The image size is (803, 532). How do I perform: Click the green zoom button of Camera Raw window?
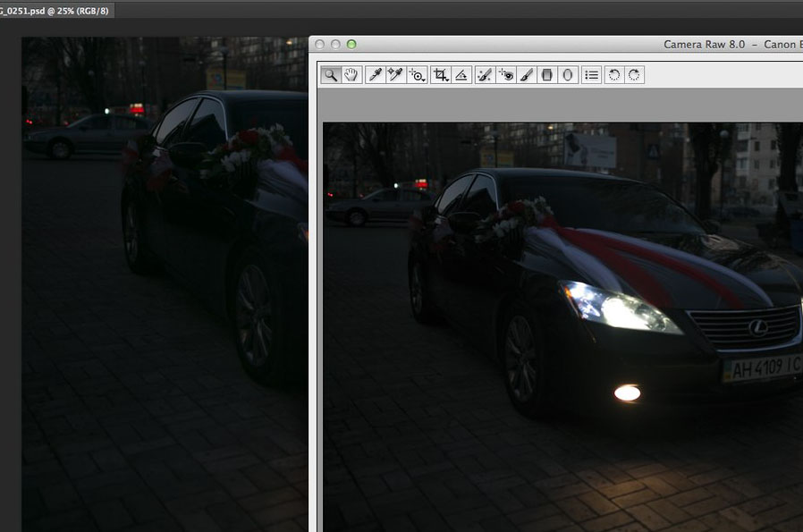(x=351, y=44)
